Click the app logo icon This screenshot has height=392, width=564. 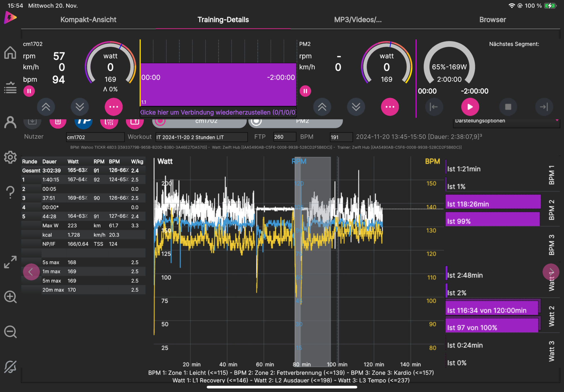(x=10, y=18)
